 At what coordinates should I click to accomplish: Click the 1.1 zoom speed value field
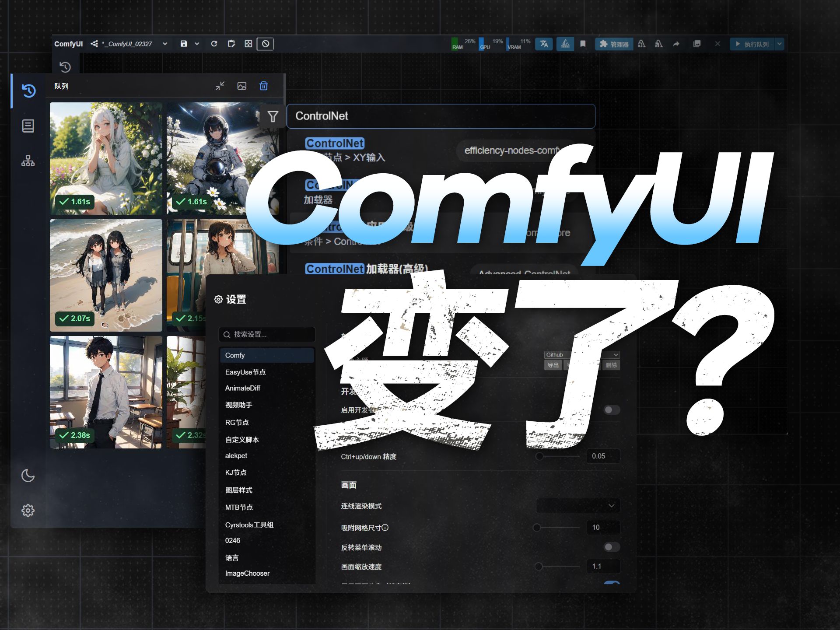click(x=603, y=566)
